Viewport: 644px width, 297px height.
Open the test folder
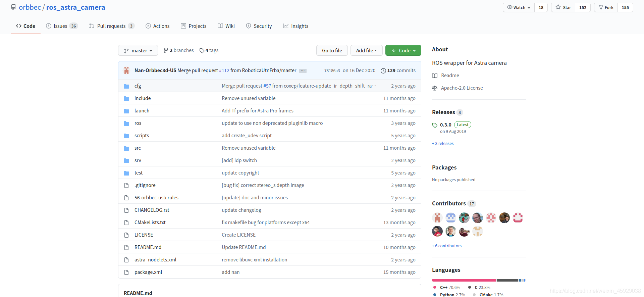point(139,173)
